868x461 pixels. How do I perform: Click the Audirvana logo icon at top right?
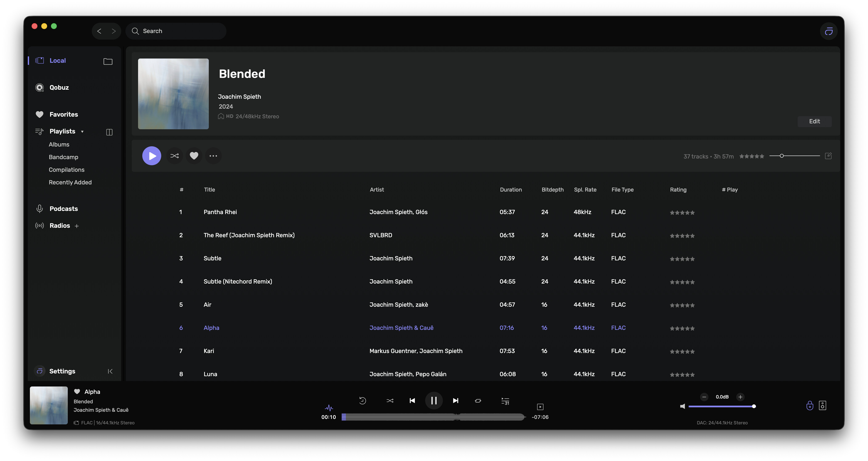pos(829,31)
